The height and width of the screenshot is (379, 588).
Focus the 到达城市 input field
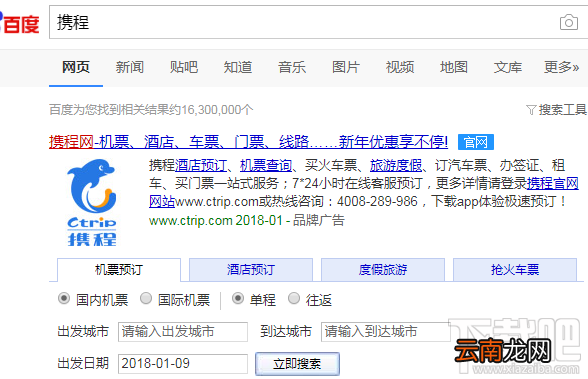[386, 332]
